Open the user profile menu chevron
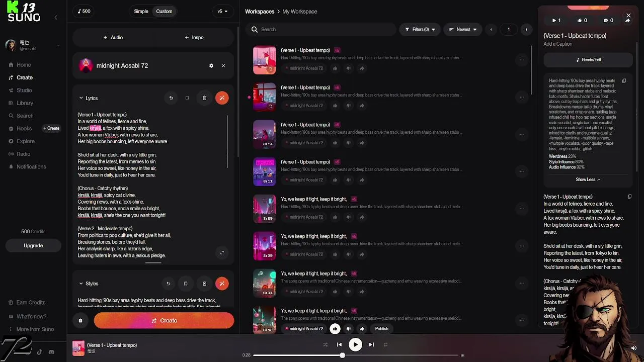Image resolution: width=644 pixels, height=362 pixels. (x=58, y=46)
